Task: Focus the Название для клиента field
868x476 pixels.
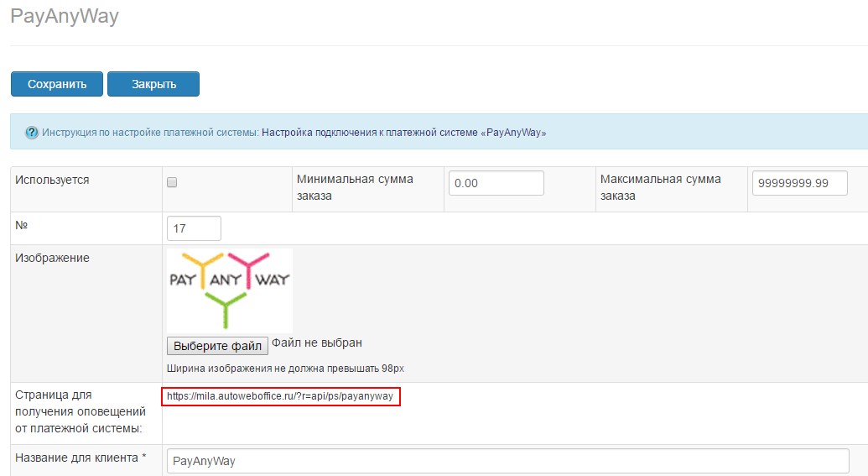Action: [x=507, y=461]
